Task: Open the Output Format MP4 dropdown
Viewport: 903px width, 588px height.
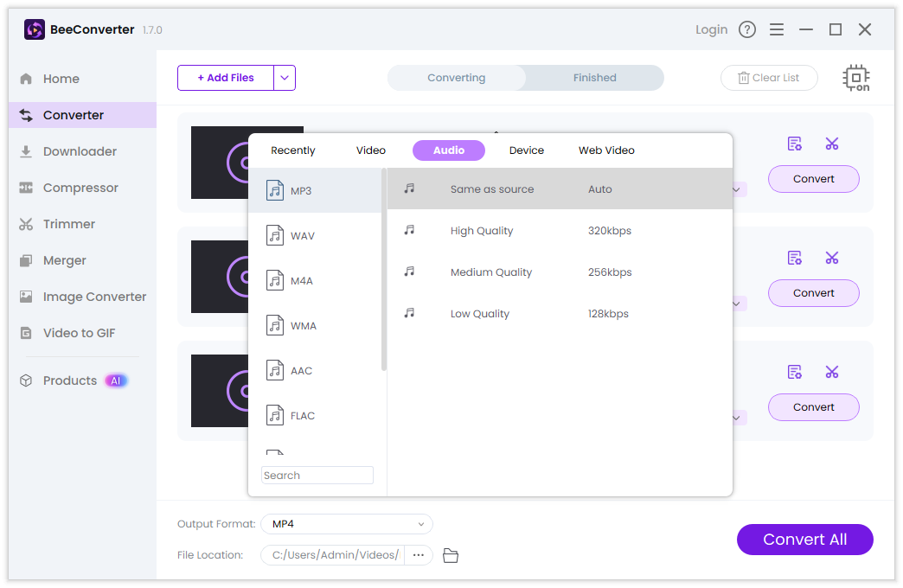Action: [x=347, y=524]
